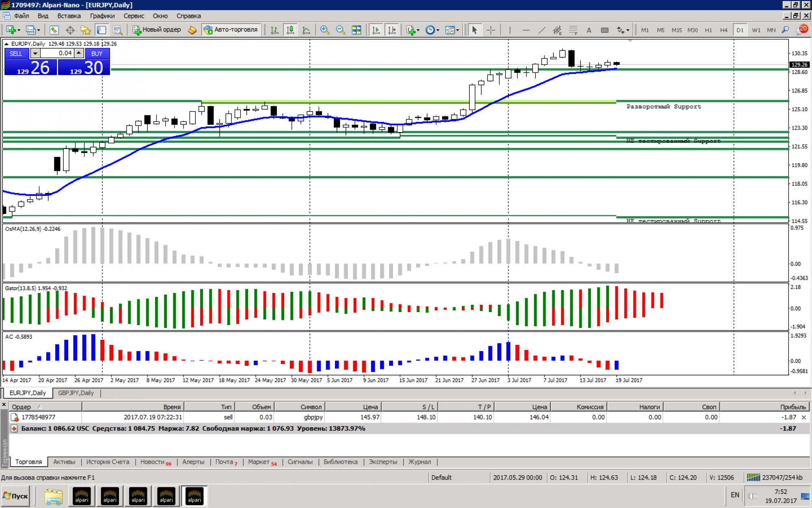The width and height of the screenshot is (812, 508).
Task: Open the Tile windows icon
Action: click(x=356, y=30)
